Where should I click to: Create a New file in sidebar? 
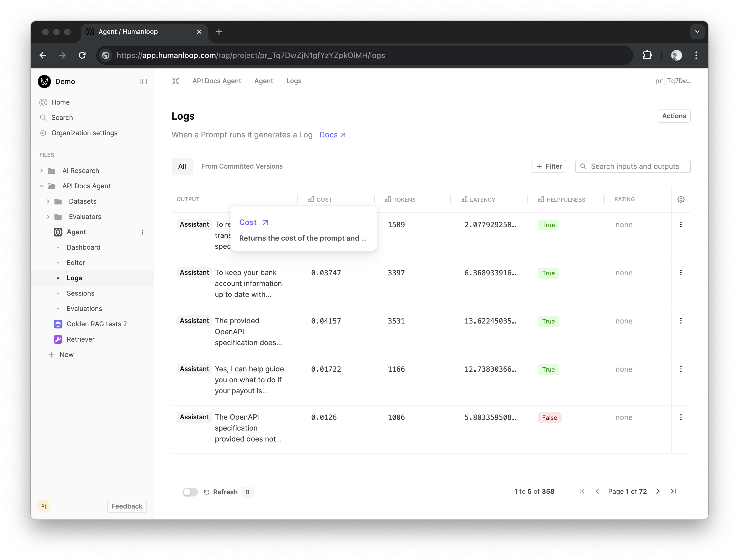61,355
